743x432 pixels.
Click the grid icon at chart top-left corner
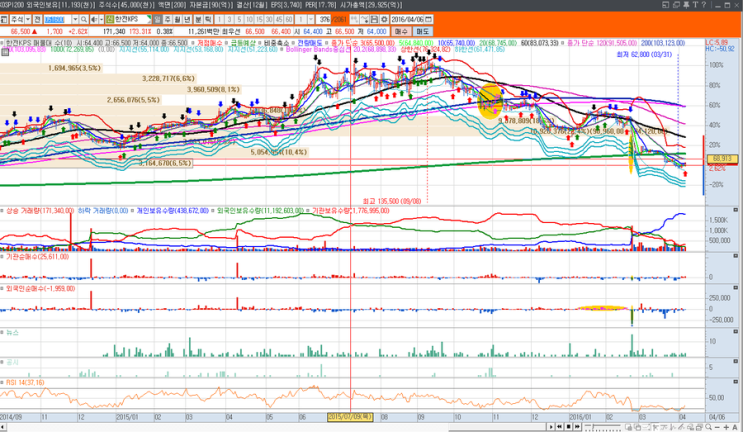(4, 52)
